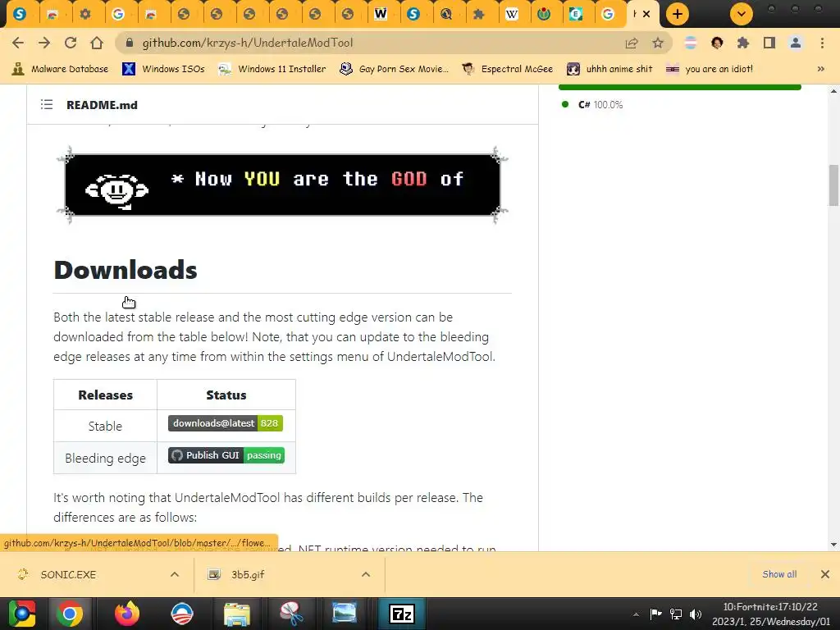Open the Malware Database bookmark
The height and width of the screenshot is (630, 840).
(x=60, y=69)
